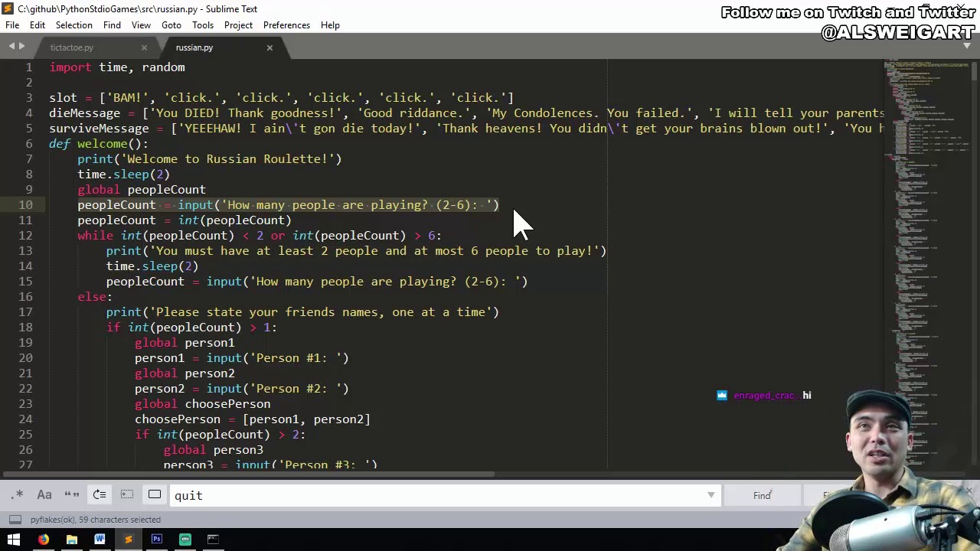Click 'global peopleCount' on line 9
The height and width of the screenshot is (551, 980).
coord(142,190)
